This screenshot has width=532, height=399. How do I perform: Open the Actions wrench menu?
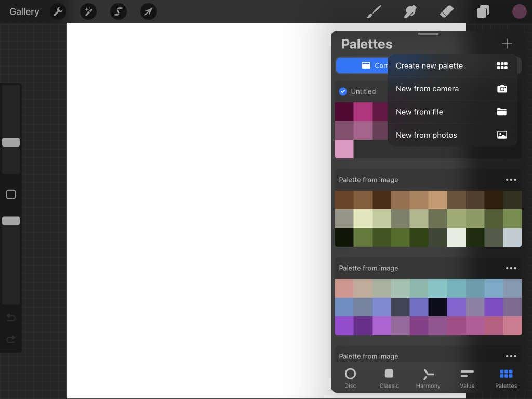58,11
